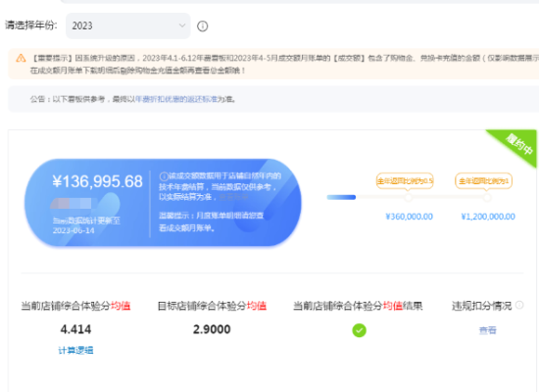Click the blue progress bar fill
Screen dimensions: 539x392
tap(341, 197)
